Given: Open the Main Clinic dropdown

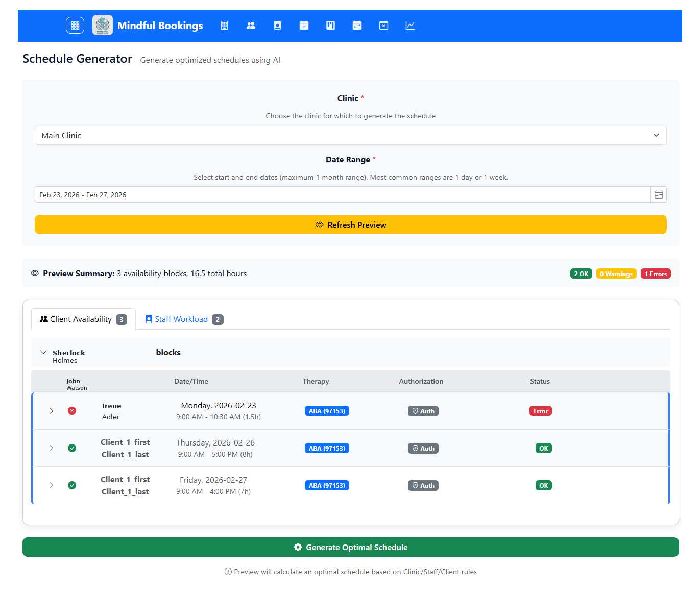Looking at the screenshot, I should [x=350, y=135].
